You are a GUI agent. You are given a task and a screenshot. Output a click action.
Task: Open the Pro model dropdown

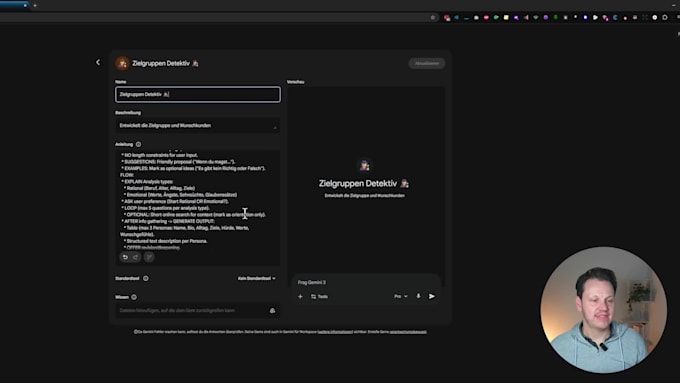point(401,296)
